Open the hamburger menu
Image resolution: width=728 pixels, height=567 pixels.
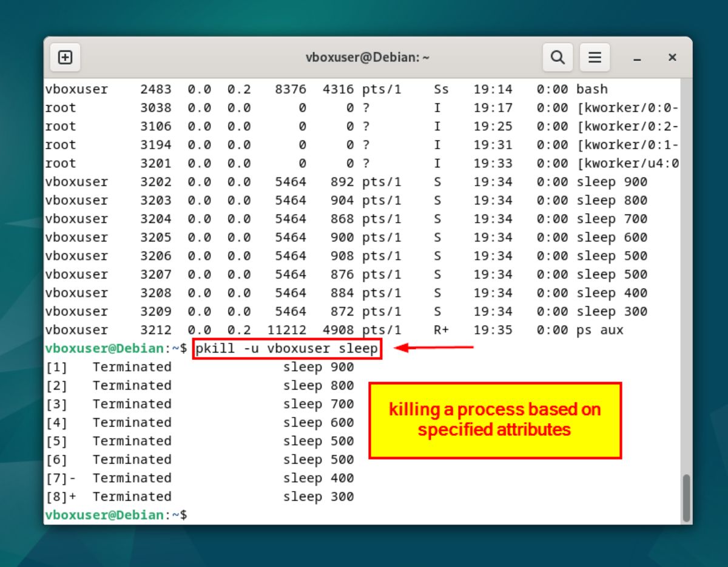coord(595,57)
